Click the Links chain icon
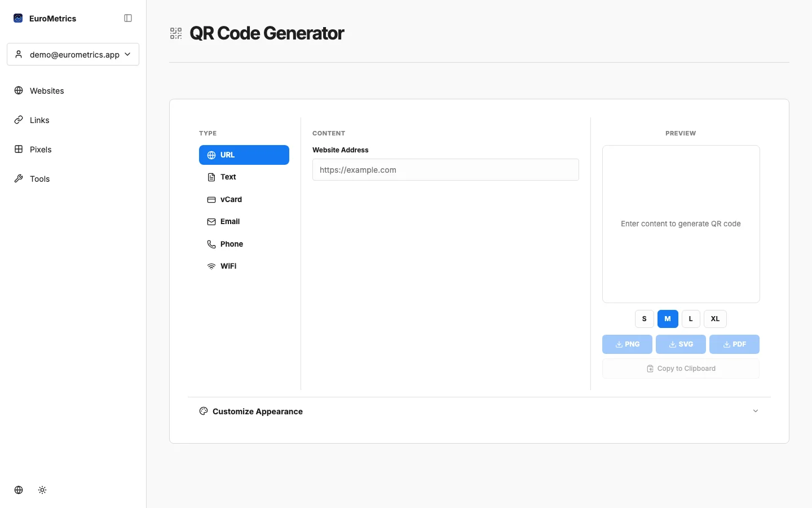The width and height of the screenshot is (812, 508). (x=19, y=120)
